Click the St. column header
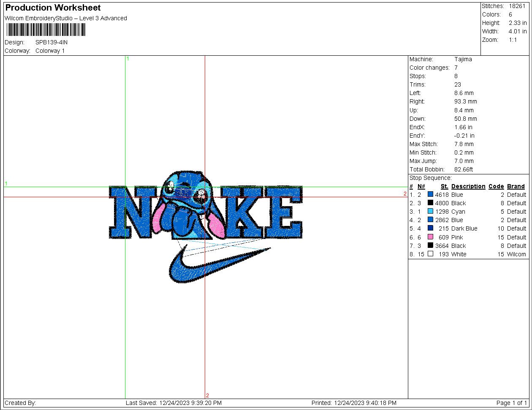Viewport: 532px width, 410px height. 444,186
